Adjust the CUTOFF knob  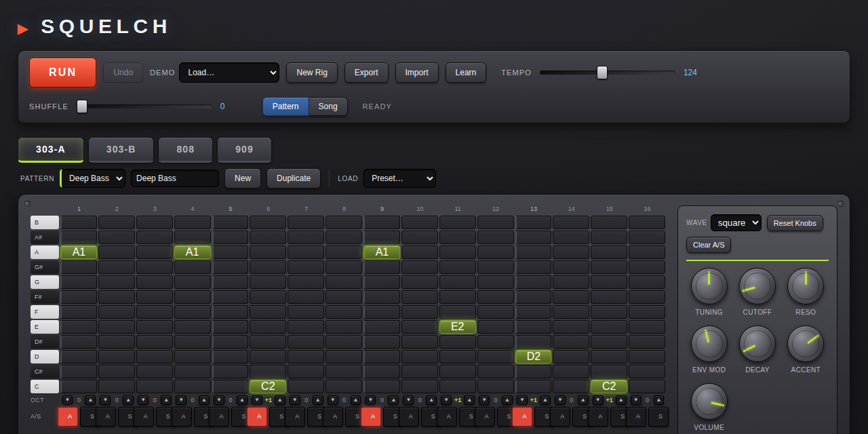757,286
